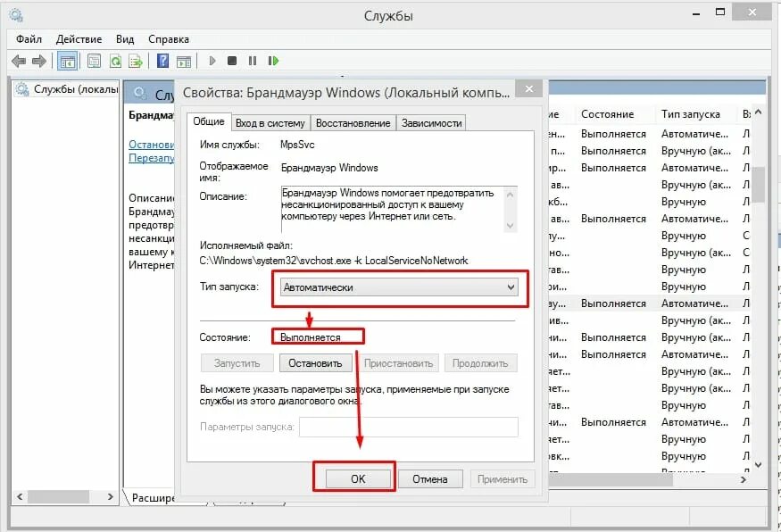Viewport: 781px width, 532px height.
Task: Minimize the Службы window
Action: [x=696, y=14]
